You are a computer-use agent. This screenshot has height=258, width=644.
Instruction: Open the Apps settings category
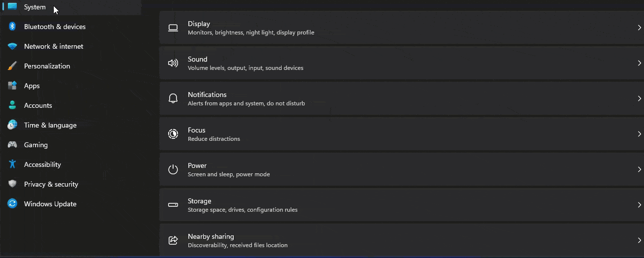[x=32, y=86]
